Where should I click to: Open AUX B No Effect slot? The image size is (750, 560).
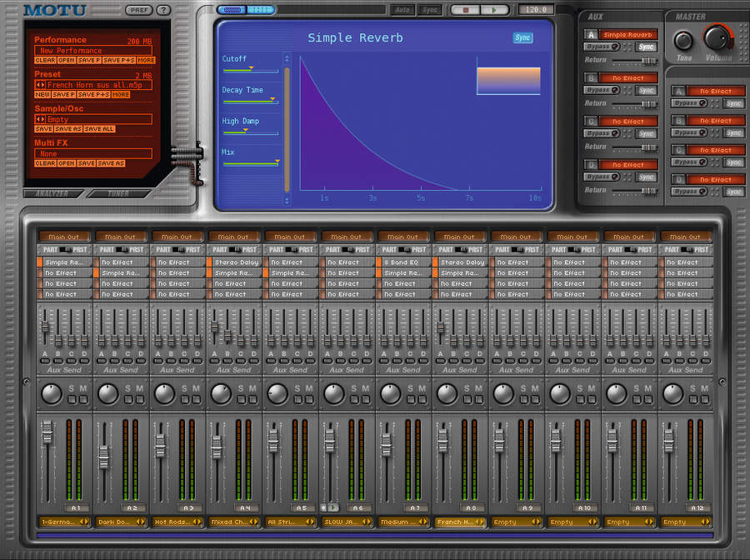click(x=627, y=78)
